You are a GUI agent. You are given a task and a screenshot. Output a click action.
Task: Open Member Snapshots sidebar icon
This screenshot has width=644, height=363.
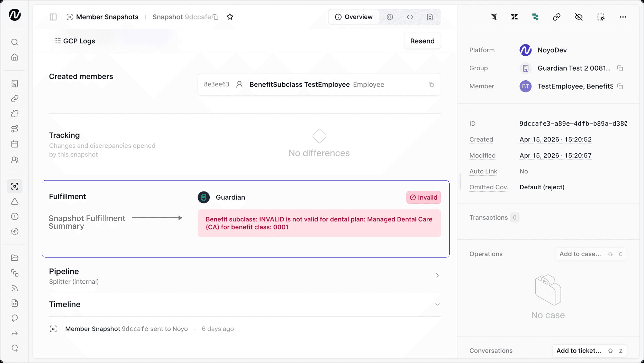pyautogui.click(x=15, y=186)
